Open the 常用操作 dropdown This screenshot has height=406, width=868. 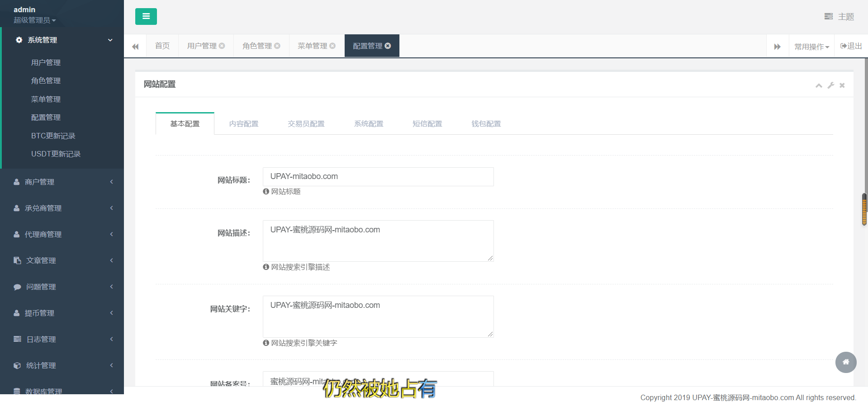(811, 47)
